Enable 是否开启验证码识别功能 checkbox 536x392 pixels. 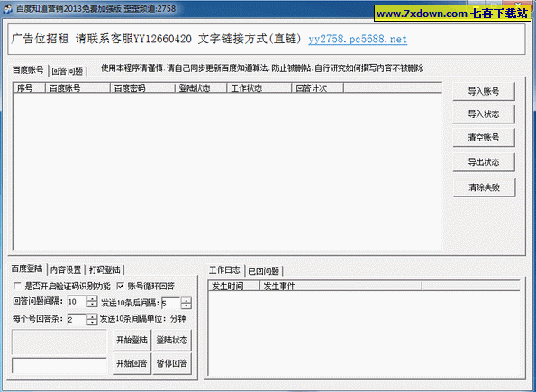pyautogui.click(x=17, y=286)
